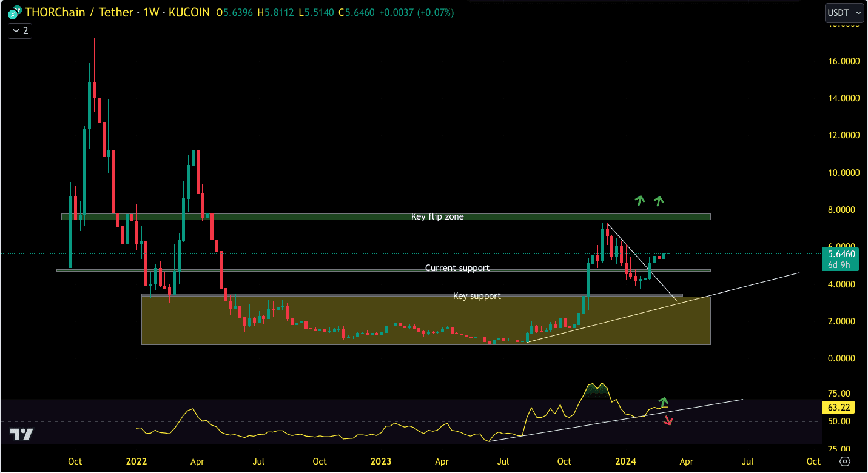Select the 'Key flip zone' text label
This screenshot has width=868, height=473.
click(437, 216)
